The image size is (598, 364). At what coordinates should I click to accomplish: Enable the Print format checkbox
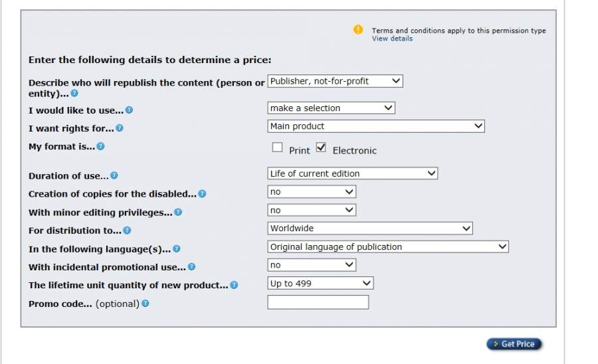coord(278,147)
